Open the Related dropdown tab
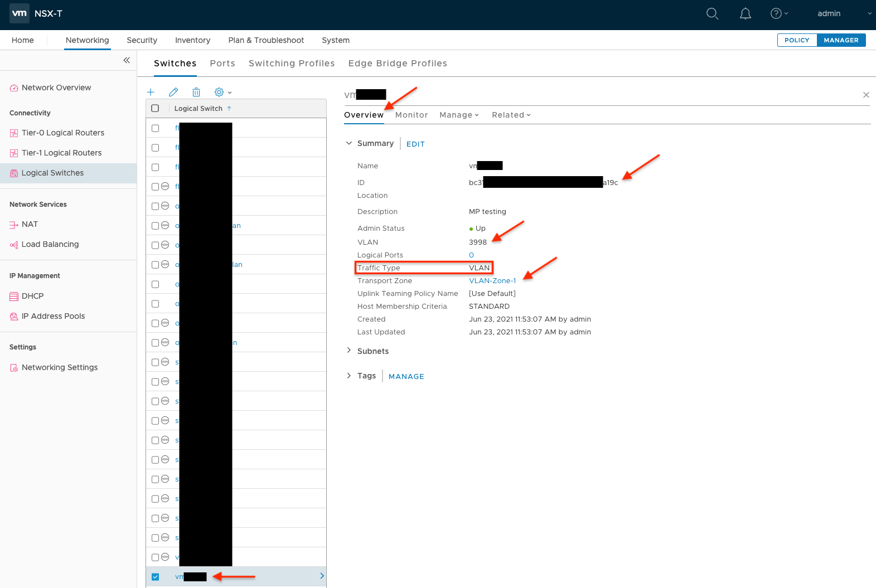The width and height of the screenshot is (876, 588). pyautogui.click(x=511, y=115)
